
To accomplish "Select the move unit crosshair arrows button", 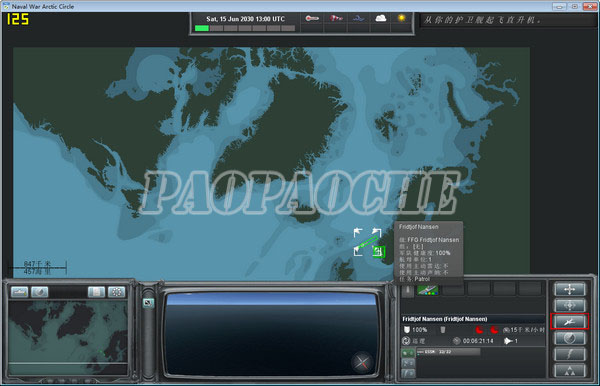I will point(569,289).
